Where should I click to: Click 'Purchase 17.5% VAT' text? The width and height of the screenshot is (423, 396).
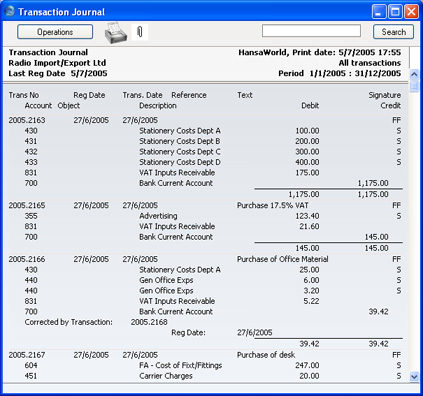click(x=273, y=205)
